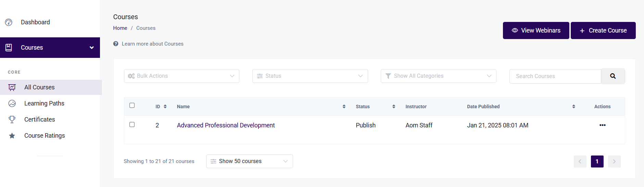644x187 pixels.
Task: Toggle the select-all courses checkbox
Action: pyautogui.click(x=132, y=105)
